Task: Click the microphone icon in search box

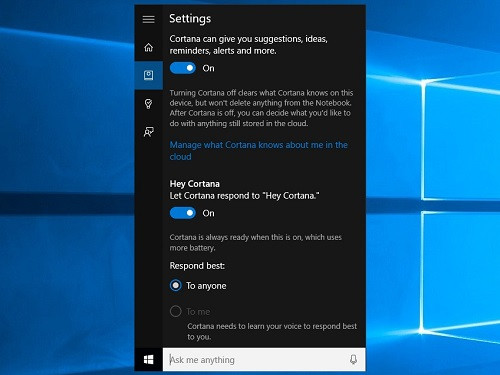Action: [353, 359]
